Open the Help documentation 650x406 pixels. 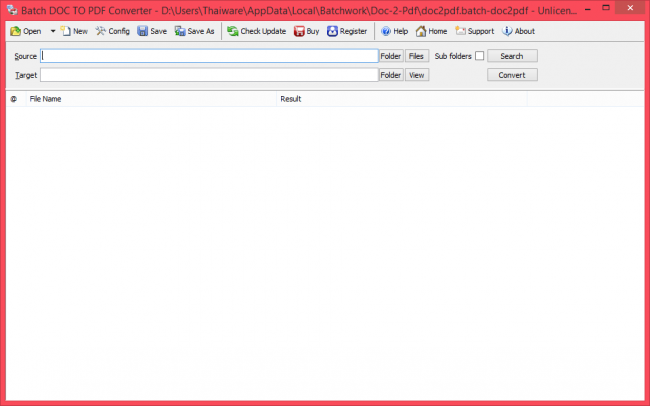[394, 31]
